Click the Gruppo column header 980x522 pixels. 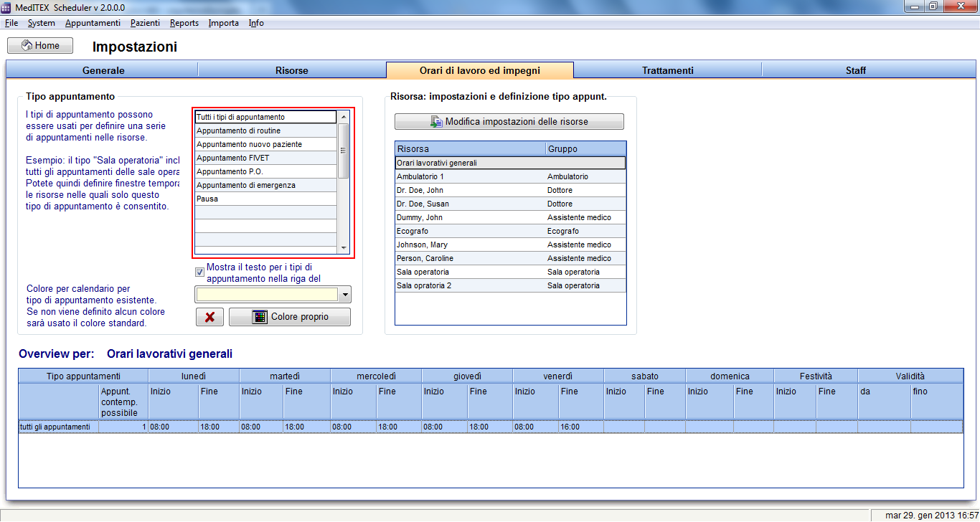(x=586, y=149)
